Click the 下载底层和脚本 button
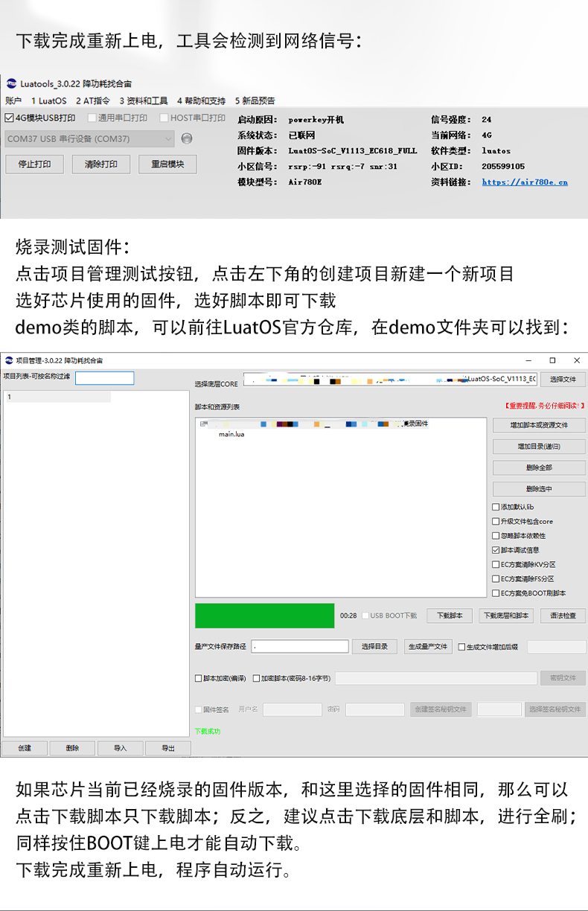588x911 pixels. (506, 616)
